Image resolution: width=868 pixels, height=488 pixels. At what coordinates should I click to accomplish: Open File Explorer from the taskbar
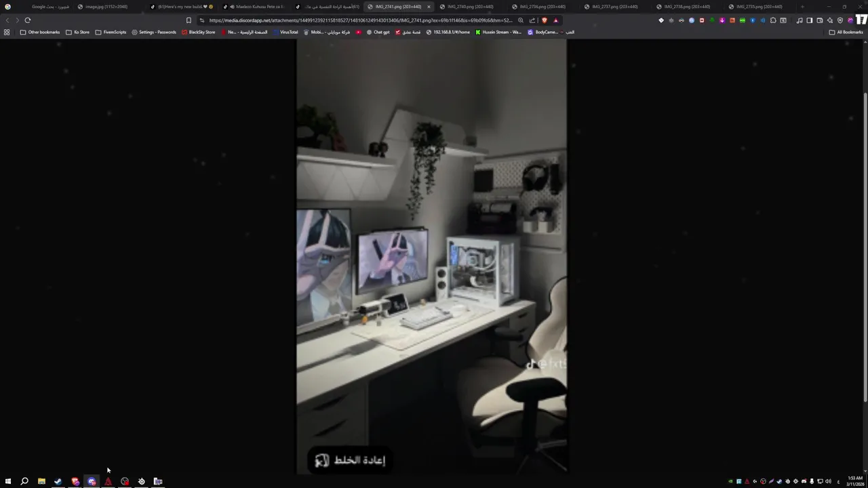click(x=41, y=481)
